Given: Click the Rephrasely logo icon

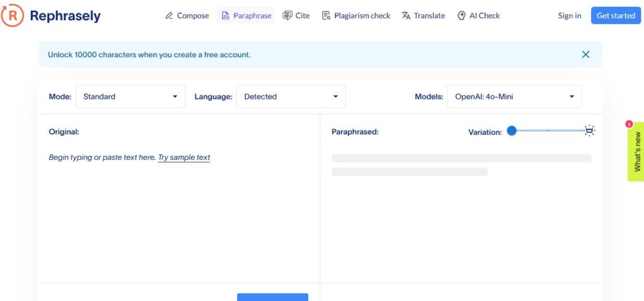Looking at the screenshot, I should [x=13, y=16].
